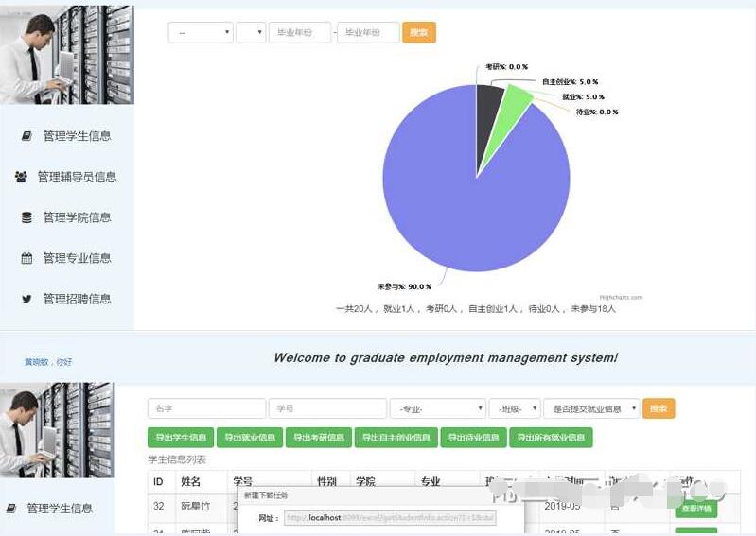Click the database icon beside 管理学院信息
The image size is (756, 536).
point(27,217)
